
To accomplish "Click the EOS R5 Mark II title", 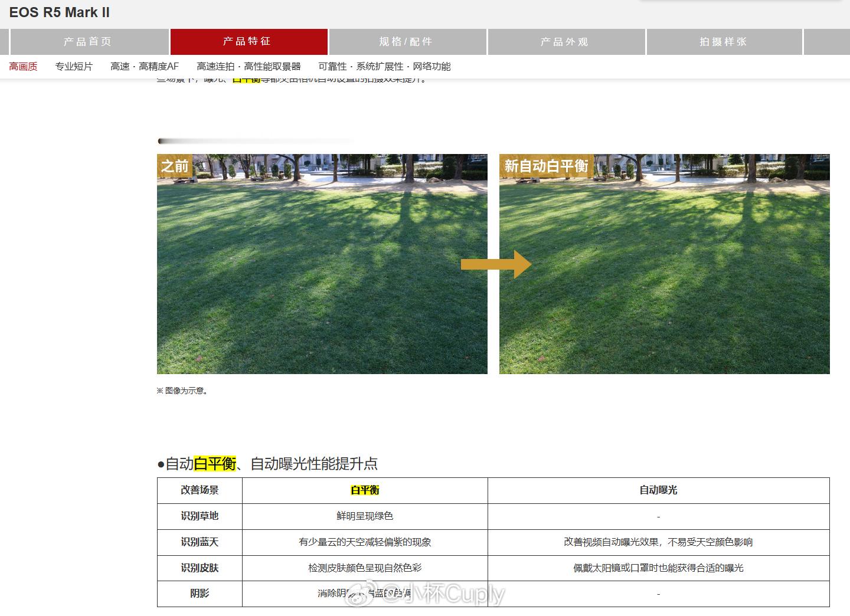I will pos(59,12).
